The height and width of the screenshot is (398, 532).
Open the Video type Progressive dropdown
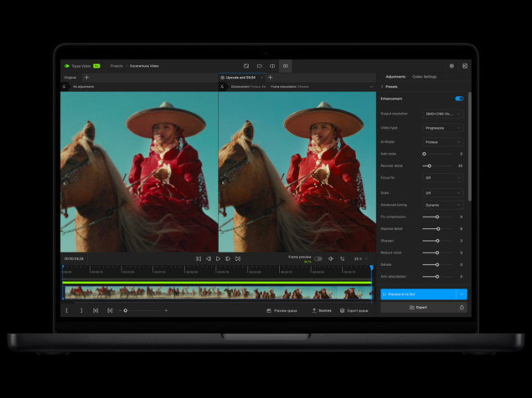coord(443,128)
